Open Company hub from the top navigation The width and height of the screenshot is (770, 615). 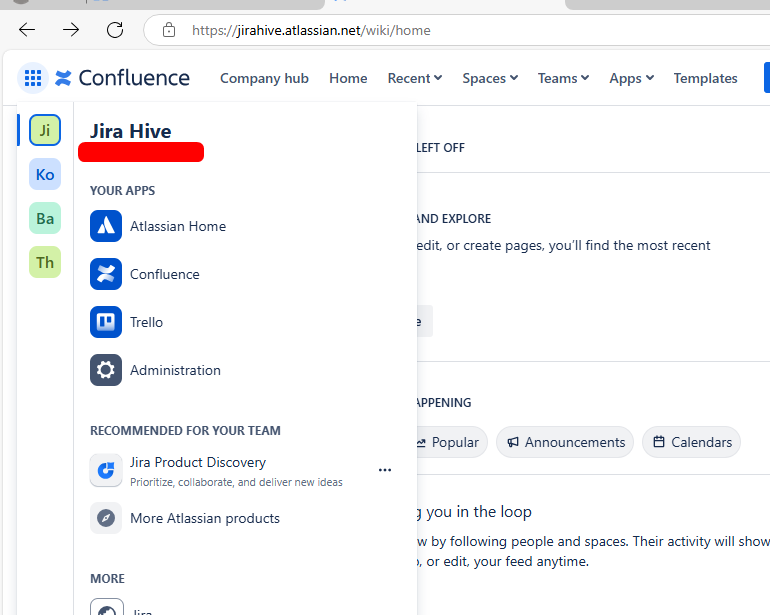[264, 78]
